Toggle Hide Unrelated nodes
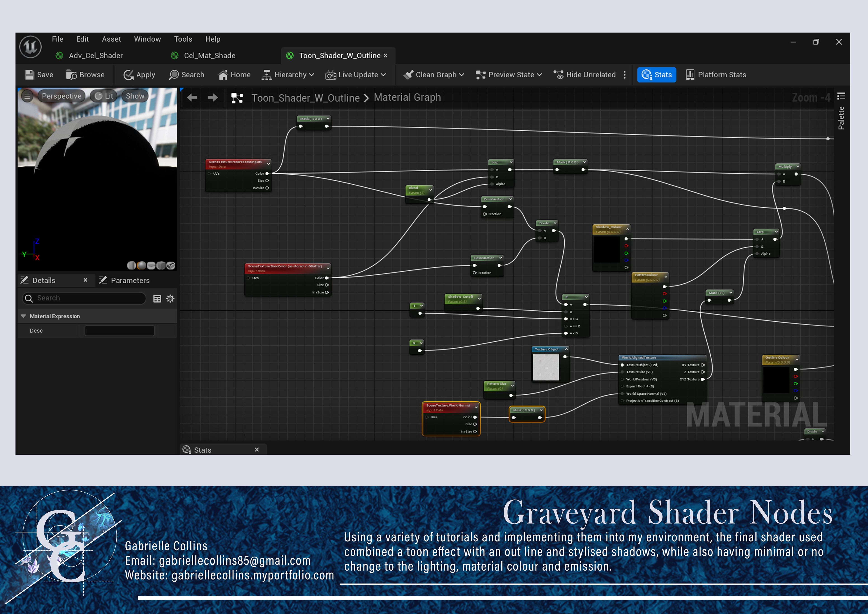Screen dimensions: 868x614 click(x=585, y=75)
